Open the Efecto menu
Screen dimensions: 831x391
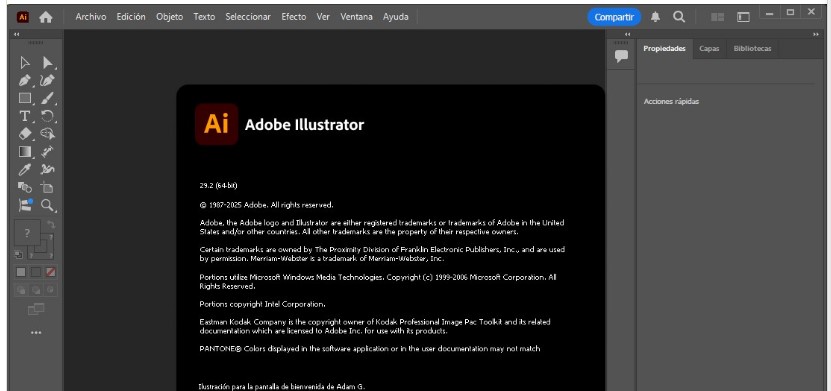(294, 17)
